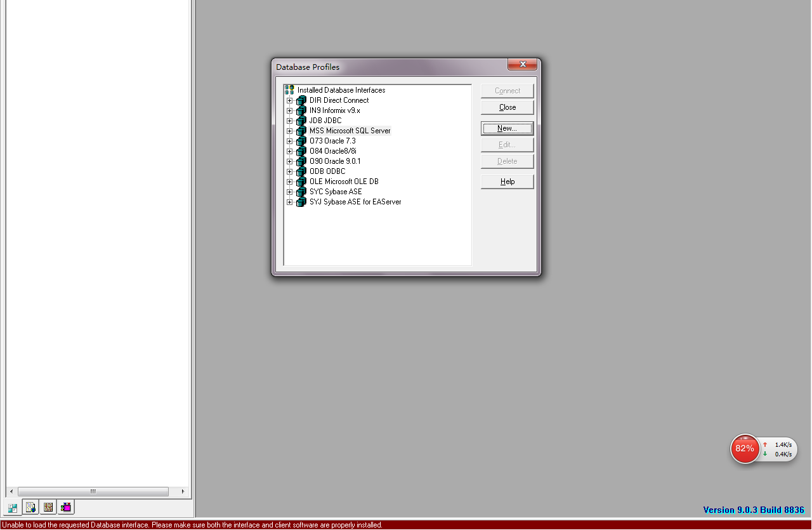The height and width of the screenshot is (530, 812).
Task: Select "JDB JDBC" text row
Action: tap(325, 121)
